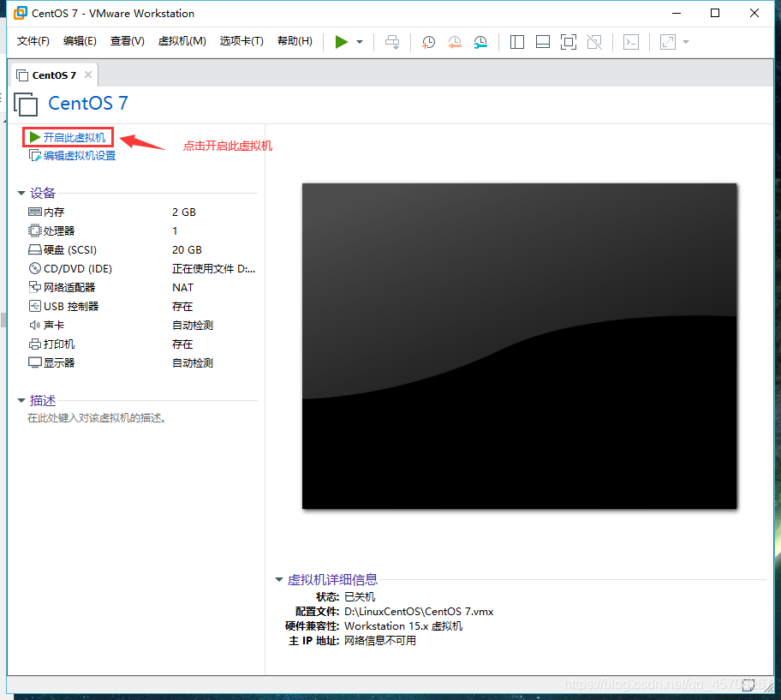Toggle the library panel visibility icon
The height and width of the screenshot is (700, 781).
point(516,41)
